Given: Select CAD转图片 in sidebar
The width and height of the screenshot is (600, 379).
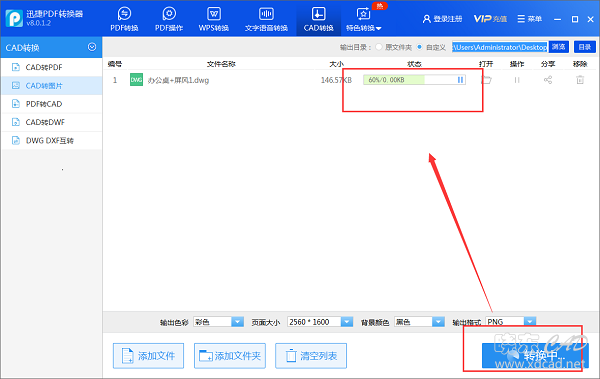Looking at the screenshot, I should tap(51, 86).
